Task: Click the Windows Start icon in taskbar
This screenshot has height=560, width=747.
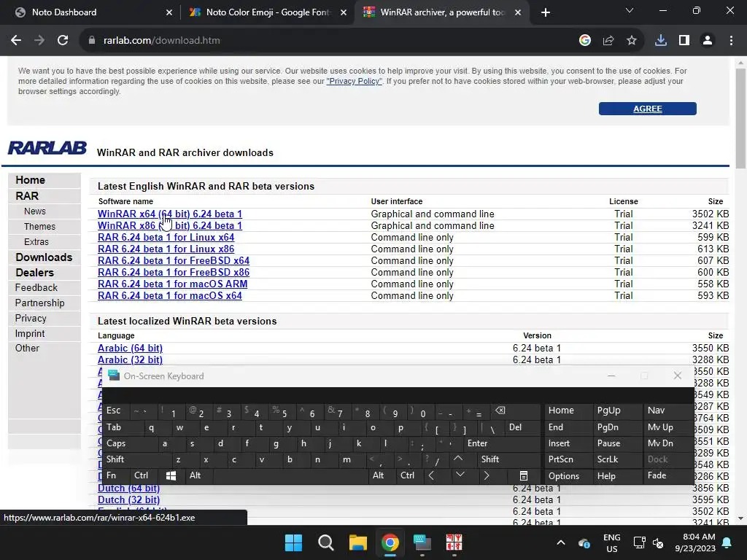Action: tap(293, 542)
